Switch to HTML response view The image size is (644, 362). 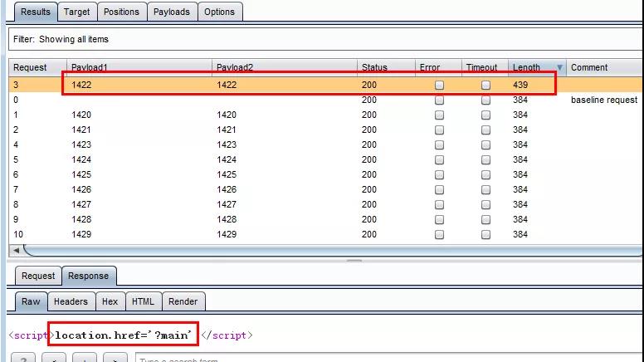click(143, 301)
